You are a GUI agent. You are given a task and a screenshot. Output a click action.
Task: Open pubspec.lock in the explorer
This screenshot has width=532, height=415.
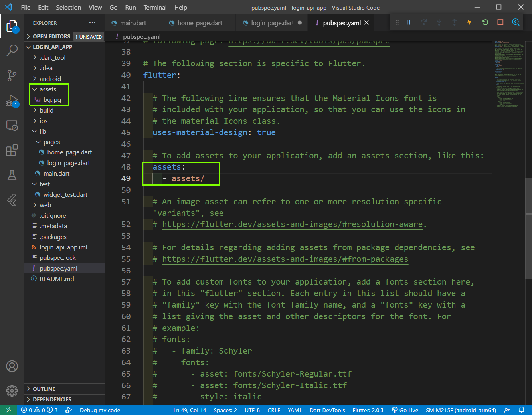click(57, 258)
